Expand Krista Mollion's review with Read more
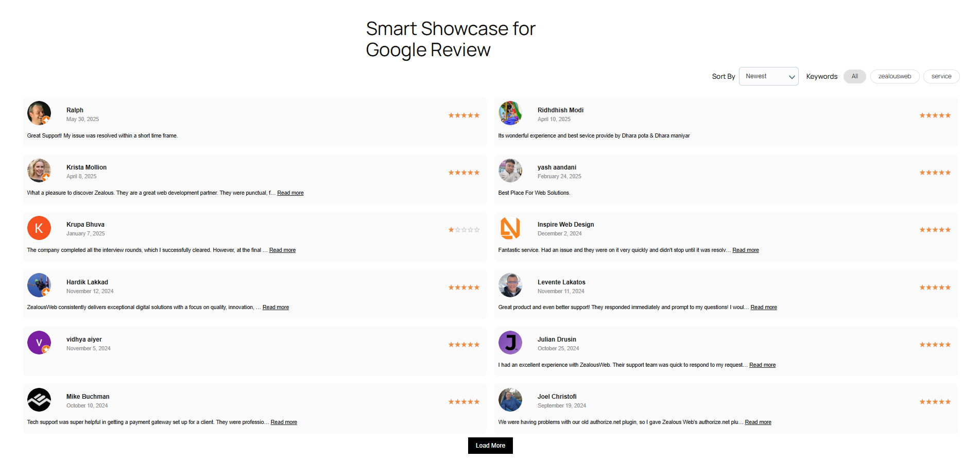The image size is (980, 459). coord(290,193)
